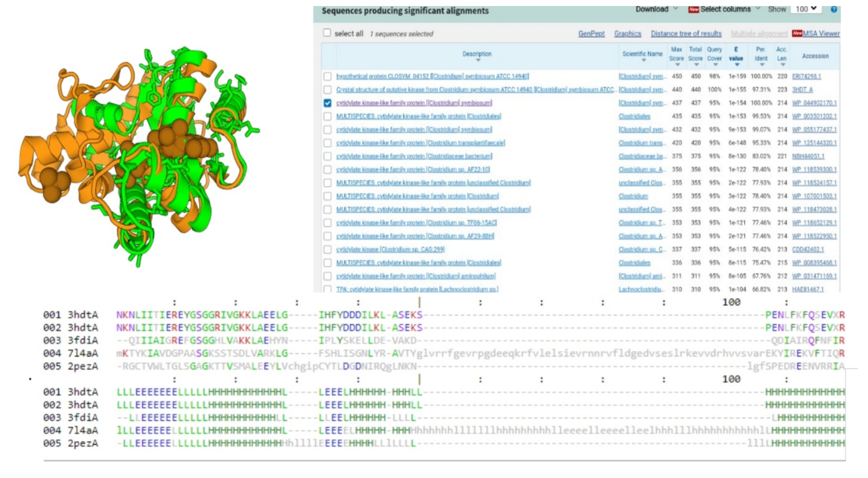Open accession link 3HDT_A
The image size is (868, 478).
tap(802, 89)
